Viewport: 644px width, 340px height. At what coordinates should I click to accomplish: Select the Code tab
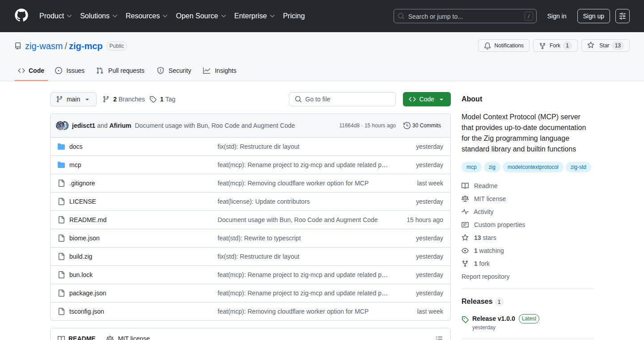[31, 71]
